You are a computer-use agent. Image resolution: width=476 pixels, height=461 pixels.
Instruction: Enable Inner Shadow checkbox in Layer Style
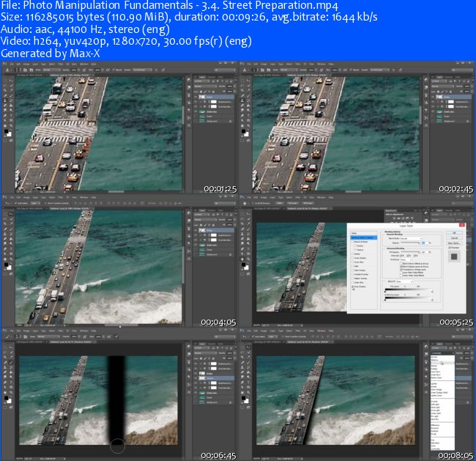(353, 258)
